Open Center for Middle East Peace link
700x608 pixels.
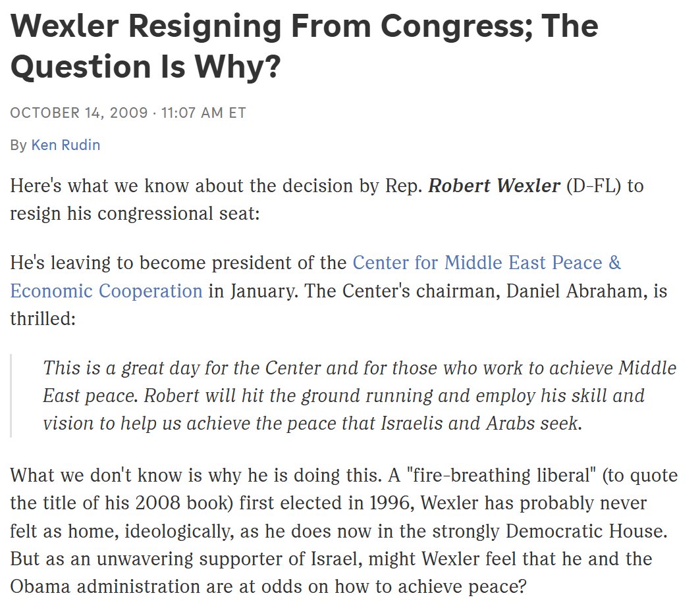487,263
